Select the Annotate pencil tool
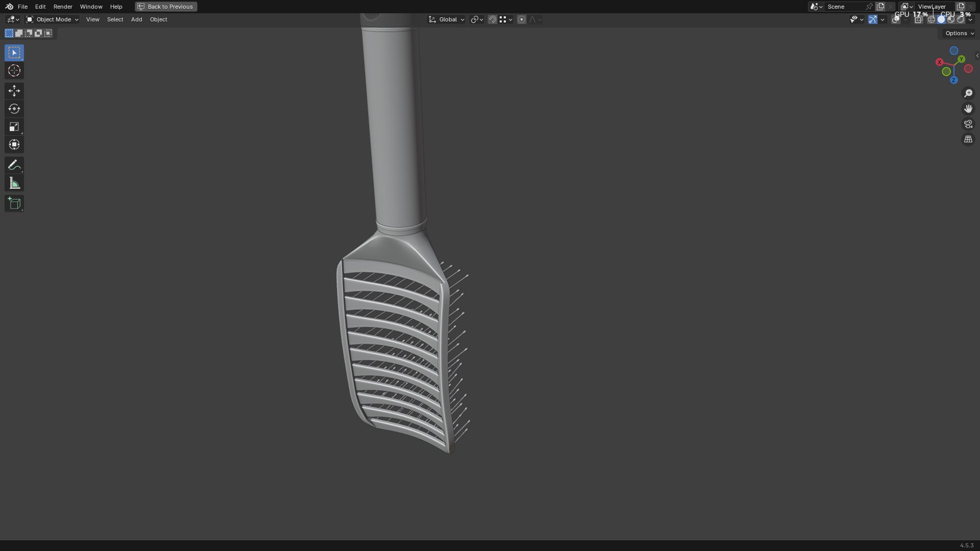 coord(14,165)
